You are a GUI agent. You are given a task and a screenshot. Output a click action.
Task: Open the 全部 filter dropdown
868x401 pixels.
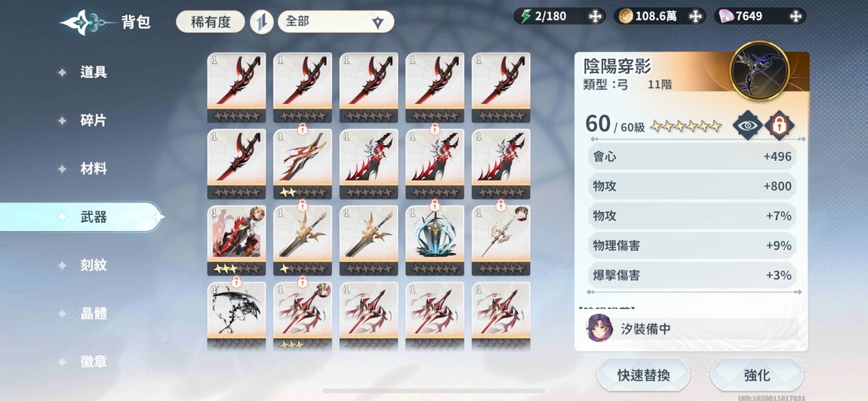pos(336,22)
